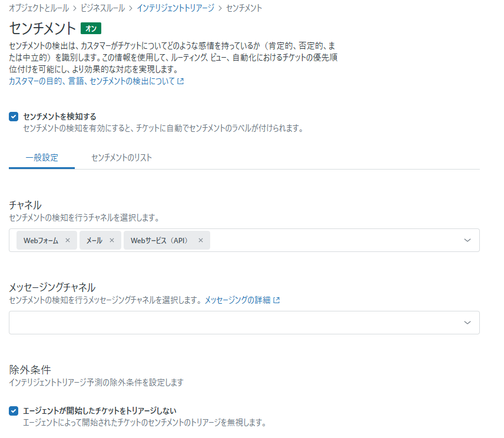Remove the Webフォーム channel tag
The image size is (504, 438).
point(68,240)
